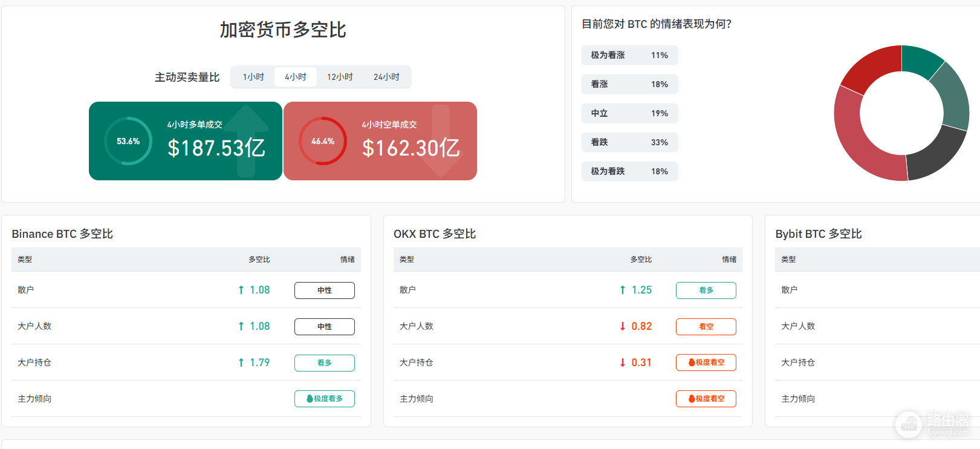Click the Binance BTC 多空比 heading
980x449 pixels.
pyautogui.click(x=62, y=234)
